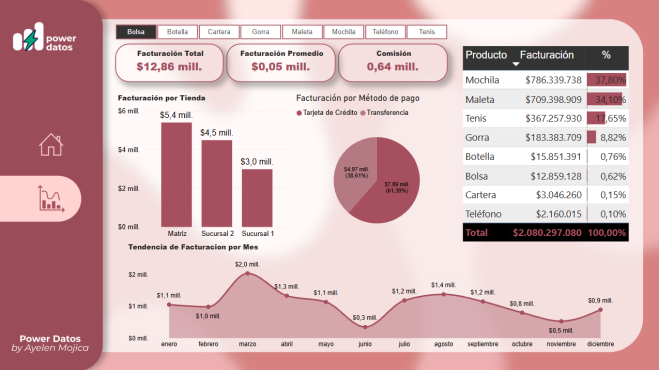Click the $183.383.709 value cell

pyautogui.click(x=554, y=137)
